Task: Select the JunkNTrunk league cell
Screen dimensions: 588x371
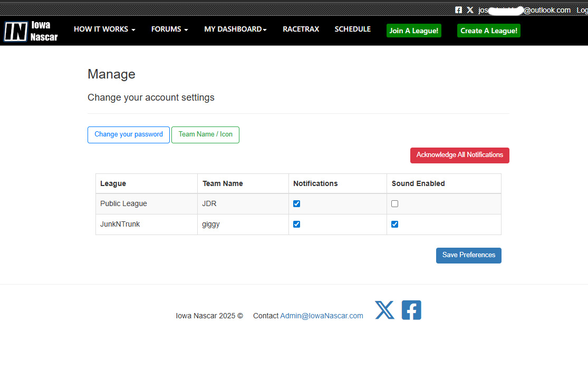Action: click(147, 224)
